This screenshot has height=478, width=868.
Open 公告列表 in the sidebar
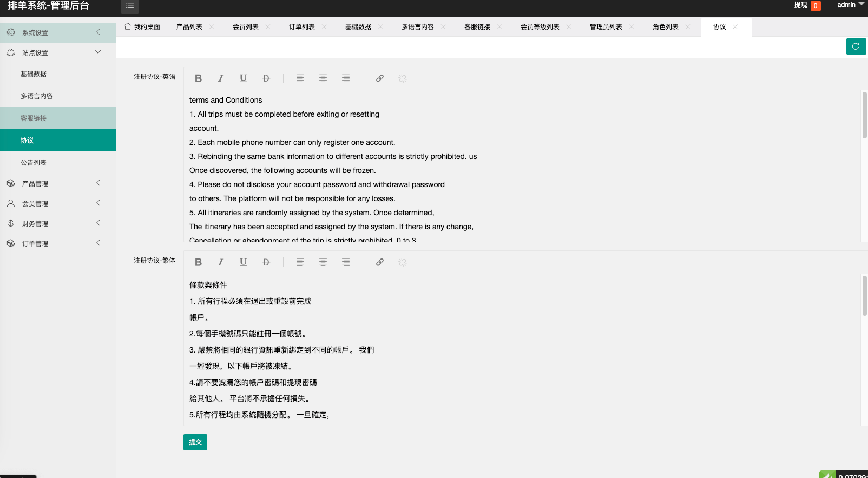pyautogui.click(x=34, y=163)
